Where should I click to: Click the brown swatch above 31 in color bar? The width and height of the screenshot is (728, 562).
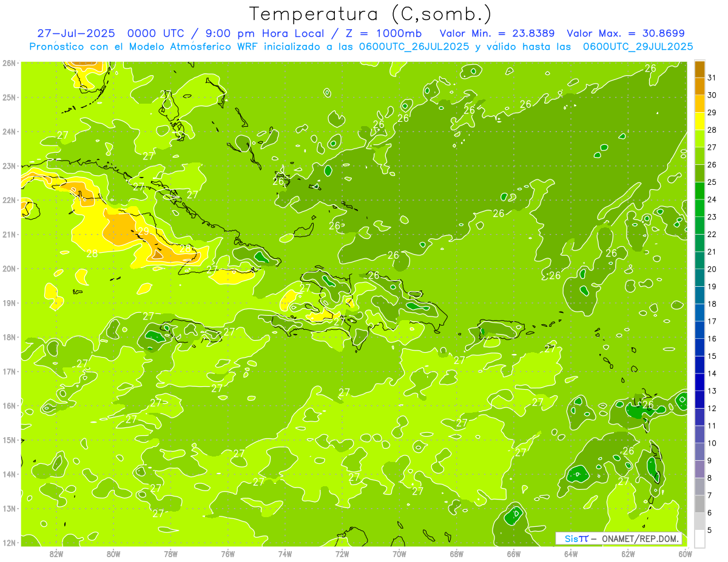(699, 69)
